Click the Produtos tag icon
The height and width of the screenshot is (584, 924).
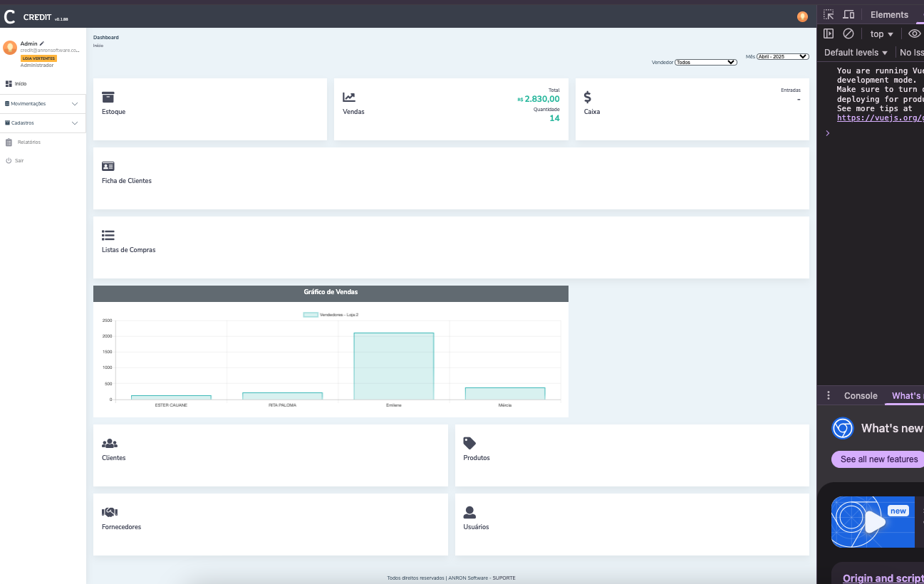[x=469, y=443]
